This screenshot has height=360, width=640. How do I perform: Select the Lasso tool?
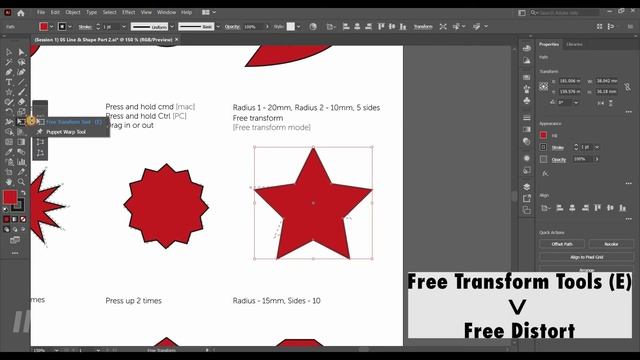[x=21, y=62]
